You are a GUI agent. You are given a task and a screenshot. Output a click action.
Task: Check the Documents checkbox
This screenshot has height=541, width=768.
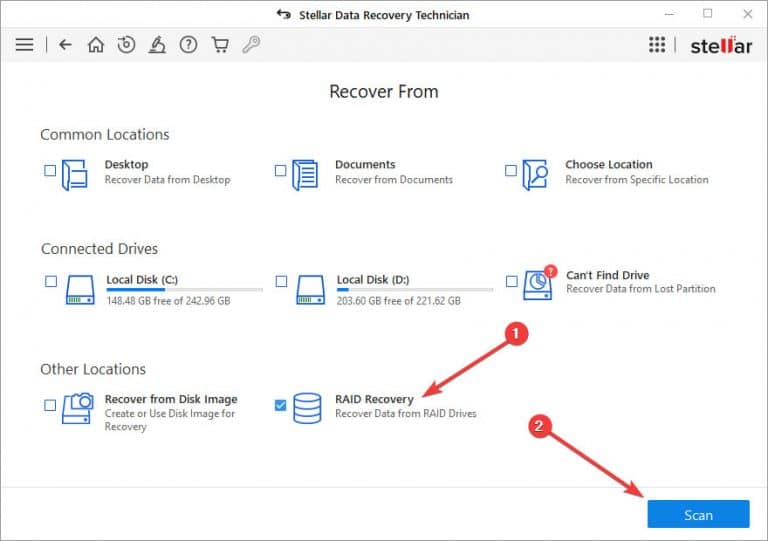(280, 170)
